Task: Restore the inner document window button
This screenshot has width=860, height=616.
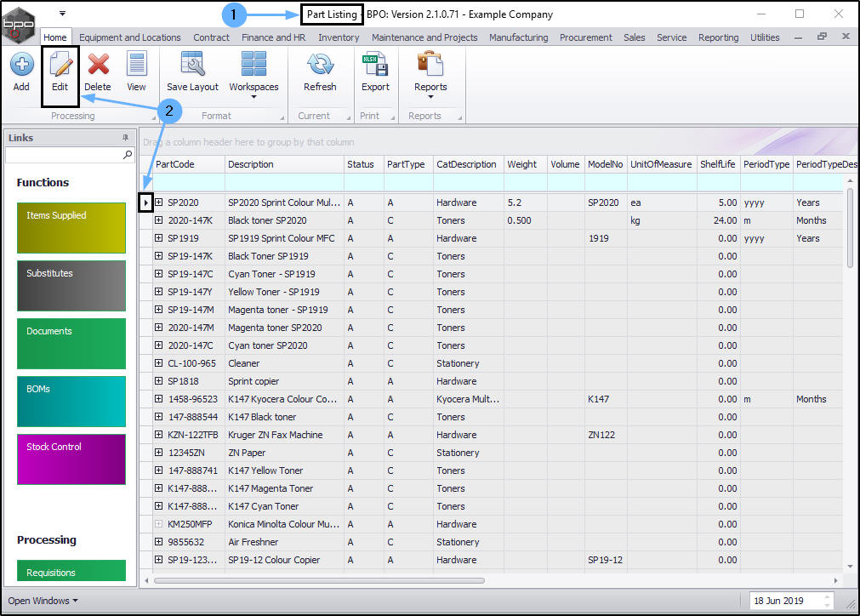Action: click(x=822, y=37)
